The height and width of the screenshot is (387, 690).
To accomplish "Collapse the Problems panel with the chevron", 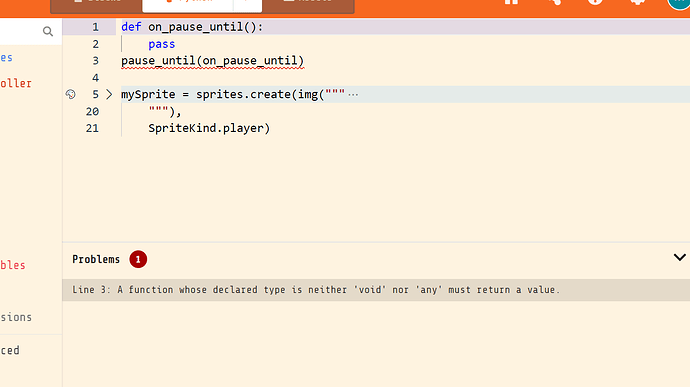I will (679, 258).
